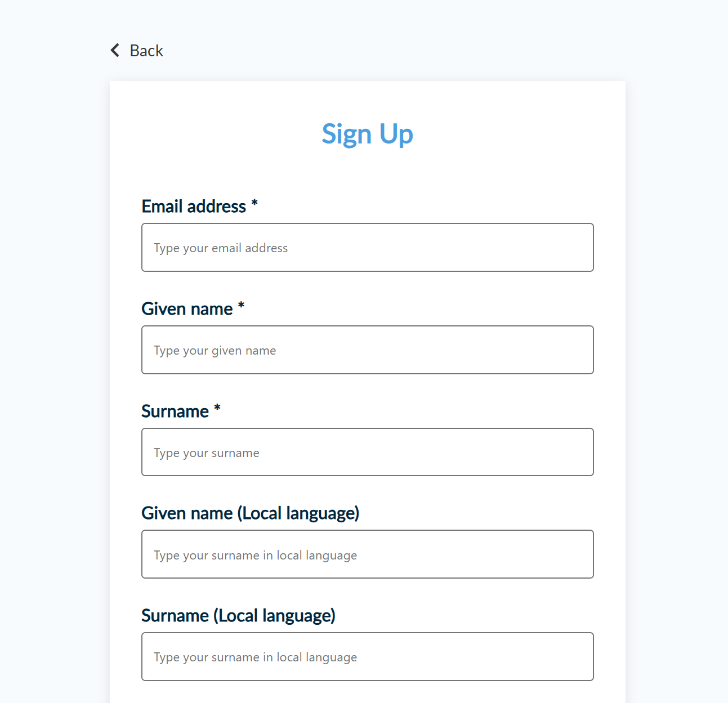This screenshot has width=728, height=703.
Task: Select the Surname input field
Action: click(367, 452)
